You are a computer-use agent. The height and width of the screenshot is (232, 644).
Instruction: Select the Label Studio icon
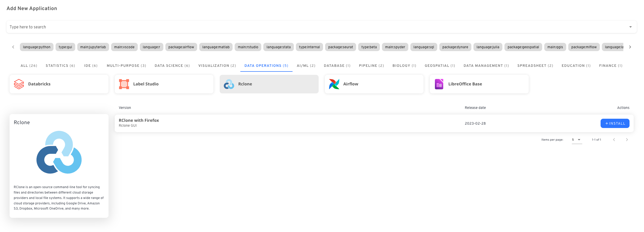click(x=124, y=84)
